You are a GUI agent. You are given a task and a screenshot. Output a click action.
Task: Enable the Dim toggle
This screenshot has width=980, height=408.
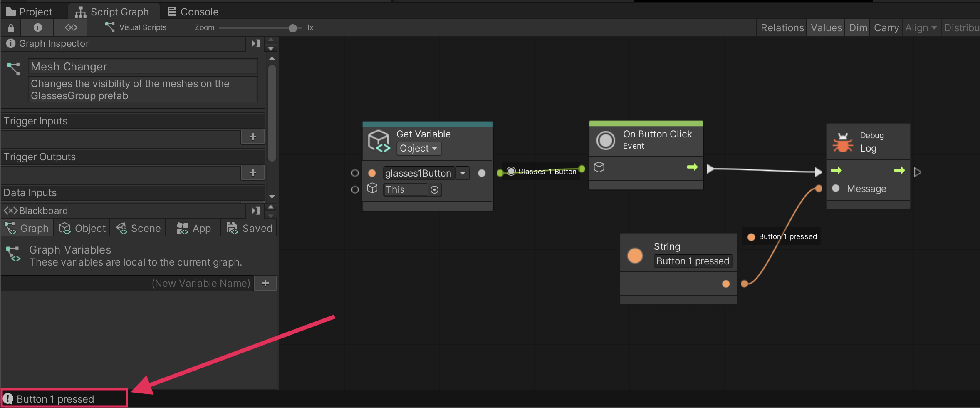click(858, 28)
